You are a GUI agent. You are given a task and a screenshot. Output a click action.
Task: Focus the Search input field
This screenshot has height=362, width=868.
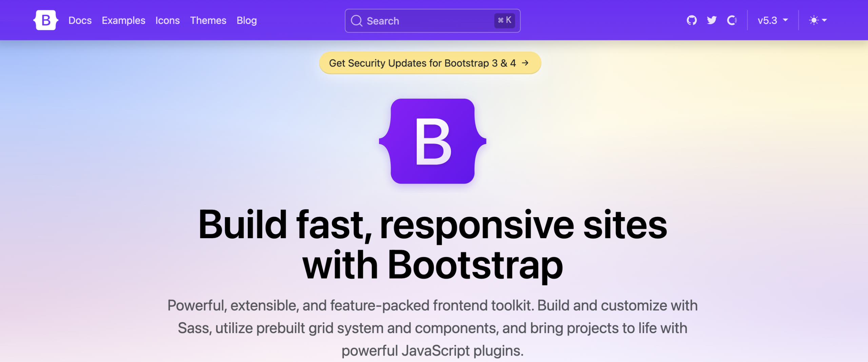click(433, 21)
